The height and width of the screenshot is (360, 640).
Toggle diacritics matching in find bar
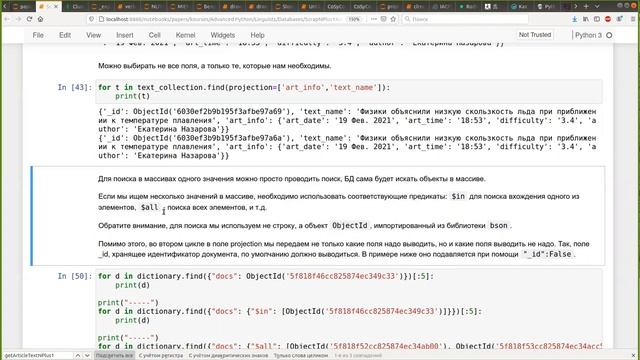[x=229, y=356]
